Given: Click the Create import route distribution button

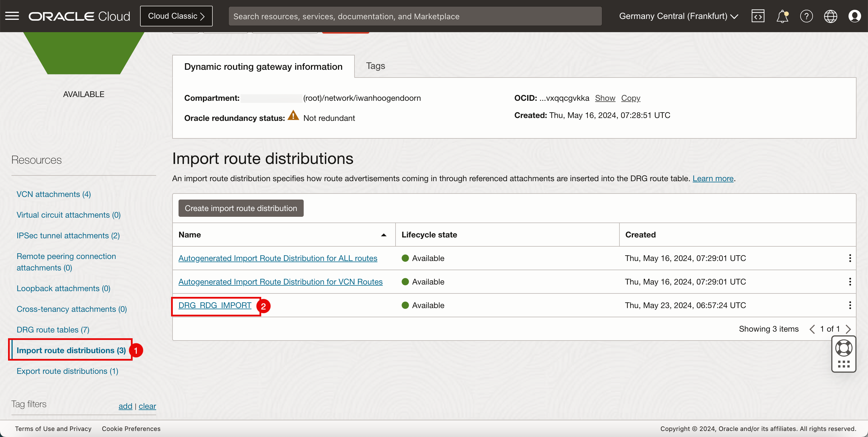Looking at the screenshot, I should click(x=241, y=207).
